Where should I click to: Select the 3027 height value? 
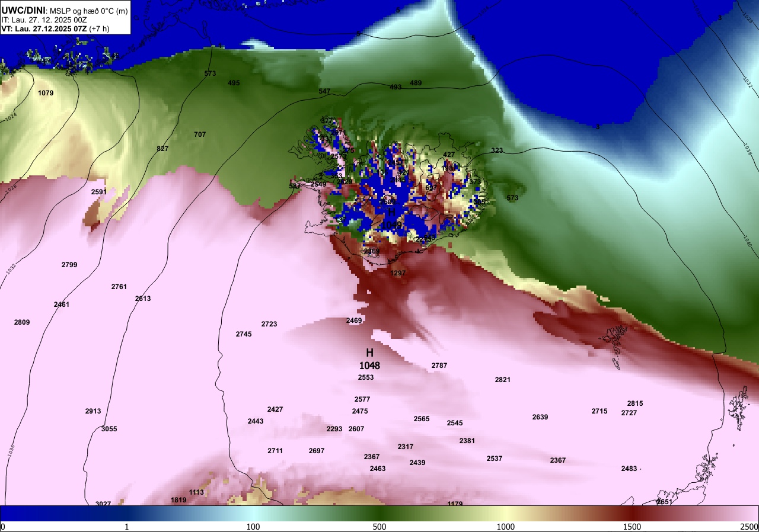(103, 504)
